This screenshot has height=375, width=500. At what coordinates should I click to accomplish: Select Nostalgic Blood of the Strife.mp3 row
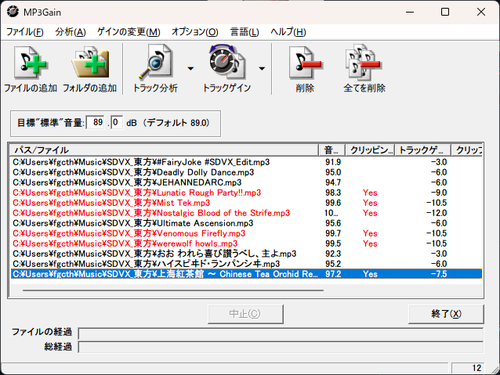(246, 213)
